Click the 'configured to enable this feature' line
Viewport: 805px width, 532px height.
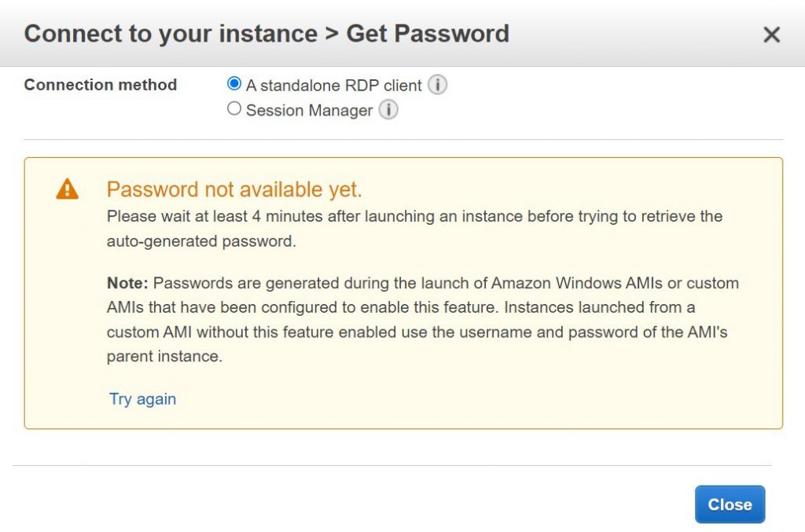tap(401, 307)
